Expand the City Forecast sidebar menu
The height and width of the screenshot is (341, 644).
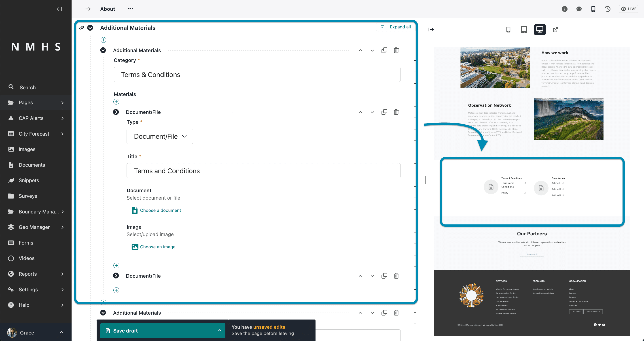[36, 134]
